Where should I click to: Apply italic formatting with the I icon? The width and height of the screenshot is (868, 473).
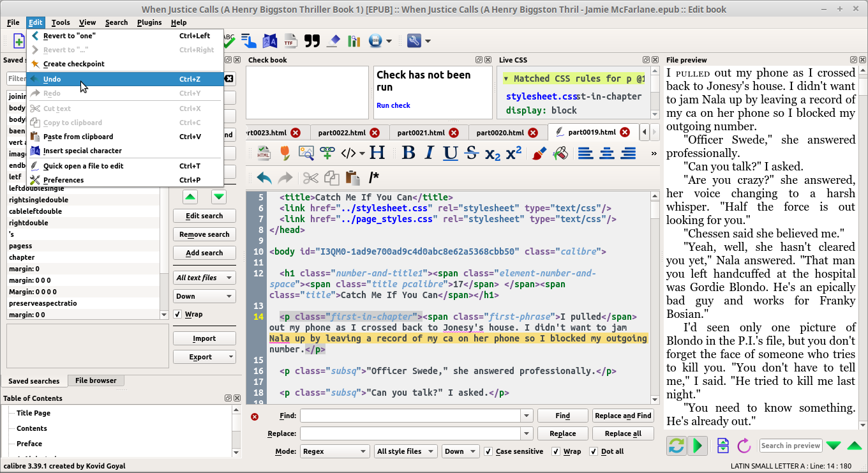coord(430,153)
